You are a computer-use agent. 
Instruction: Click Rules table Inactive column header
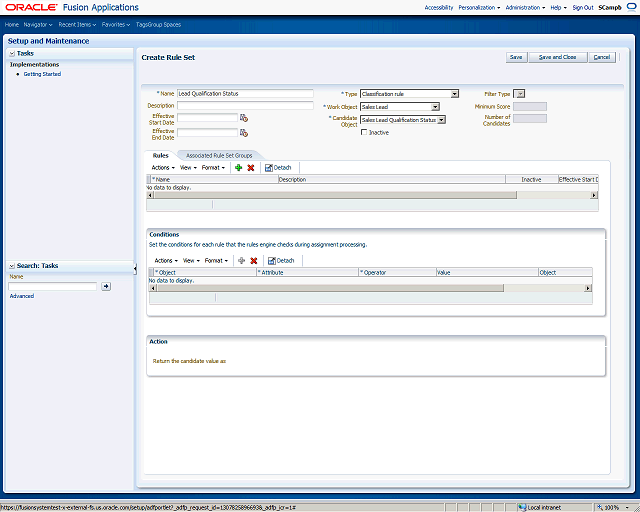(x=532, y=179)
